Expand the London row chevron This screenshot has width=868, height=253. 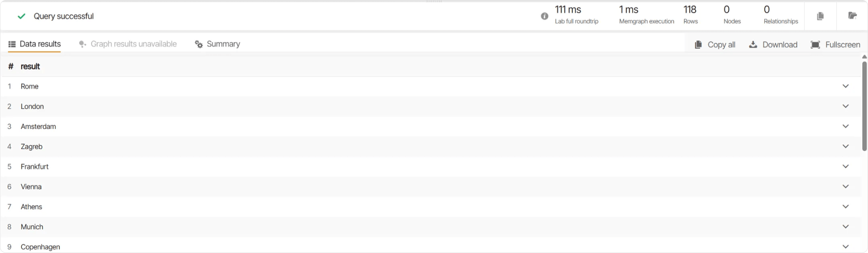pyautogui.click(x=846, y=106)
